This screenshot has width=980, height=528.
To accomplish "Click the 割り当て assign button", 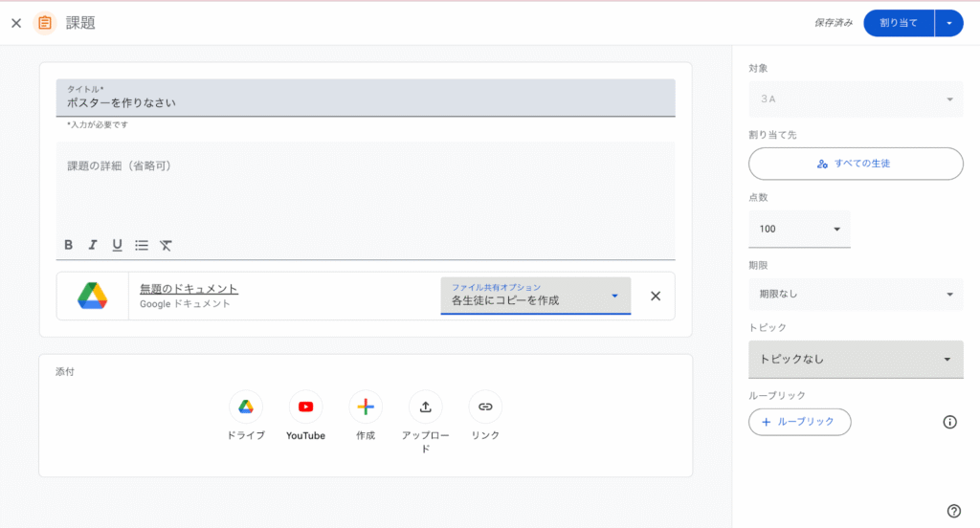I will (x=898, y=23).
